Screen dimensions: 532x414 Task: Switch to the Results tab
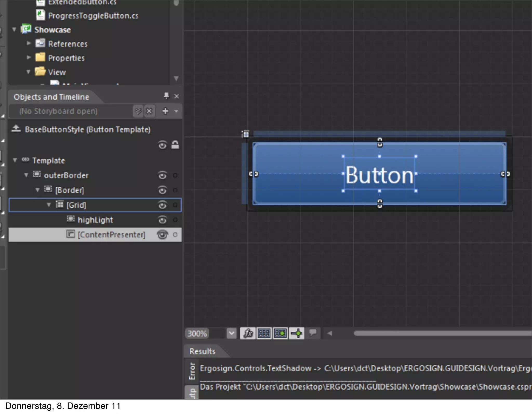click(202, 351)
